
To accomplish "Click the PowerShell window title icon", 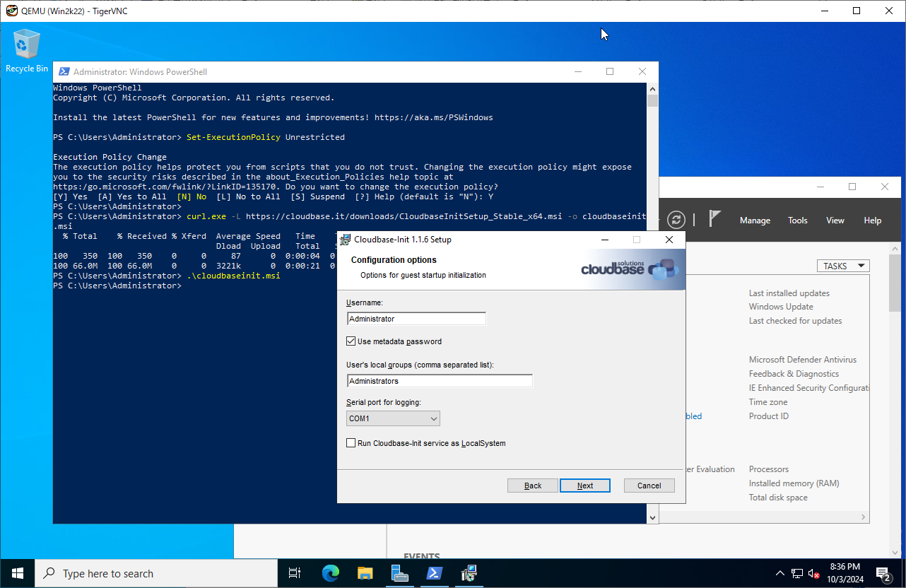I will coord(64,71).
